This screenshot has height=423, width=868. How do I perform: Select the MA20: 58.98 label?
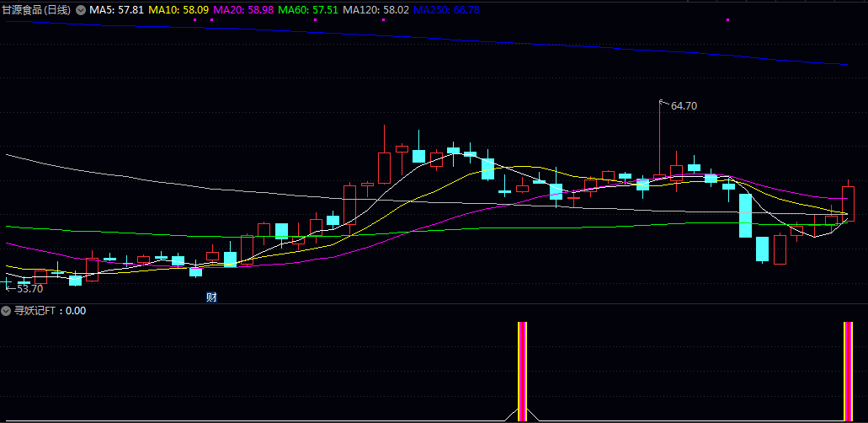point(243,10)
